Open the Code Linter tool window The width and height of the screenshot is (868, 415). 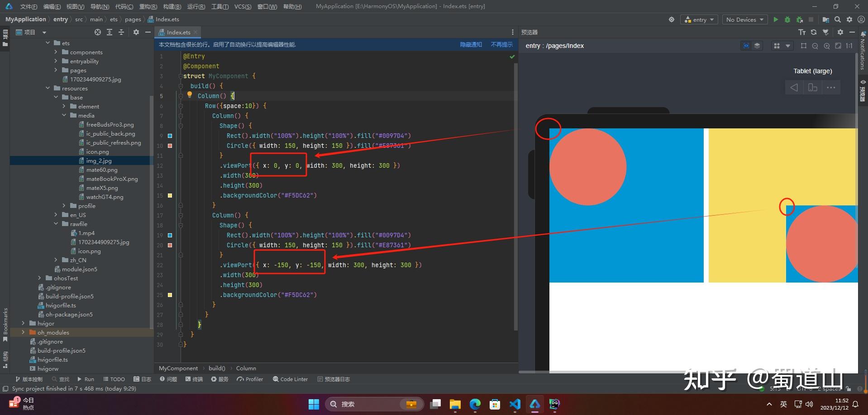tap(290, 379)
